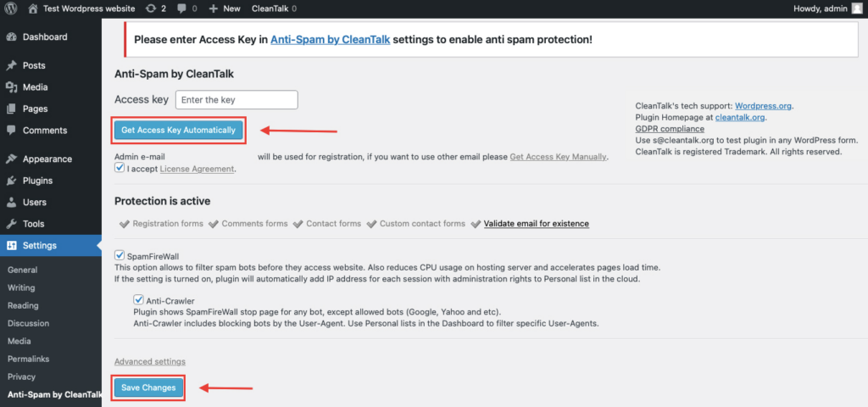Disable the Anti-Crawler checkbox

coord(138,299)
